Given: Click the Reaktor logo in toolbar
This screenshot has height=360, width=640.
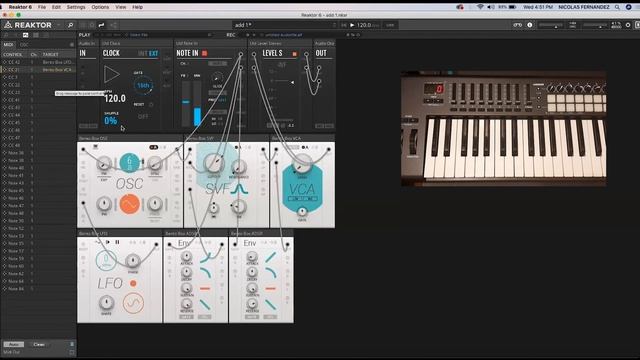Looking at the screenshot, I should (x=28, y=25).
